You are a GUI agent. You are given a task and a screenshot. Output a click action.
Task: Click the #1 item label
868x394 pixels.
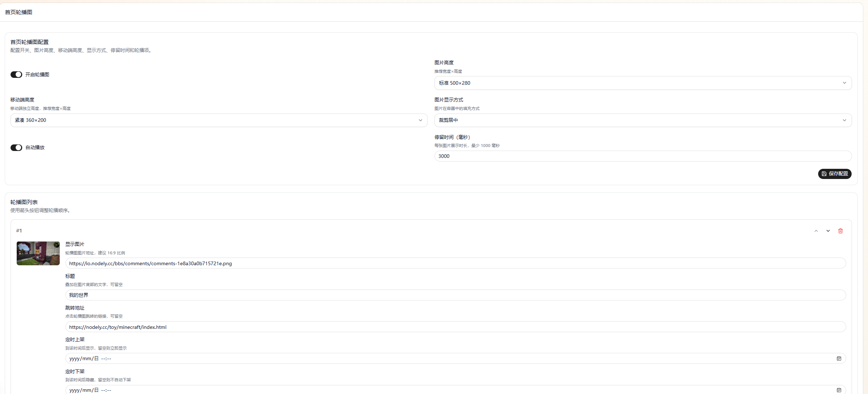pyautogui.click(x=19, y=231)
